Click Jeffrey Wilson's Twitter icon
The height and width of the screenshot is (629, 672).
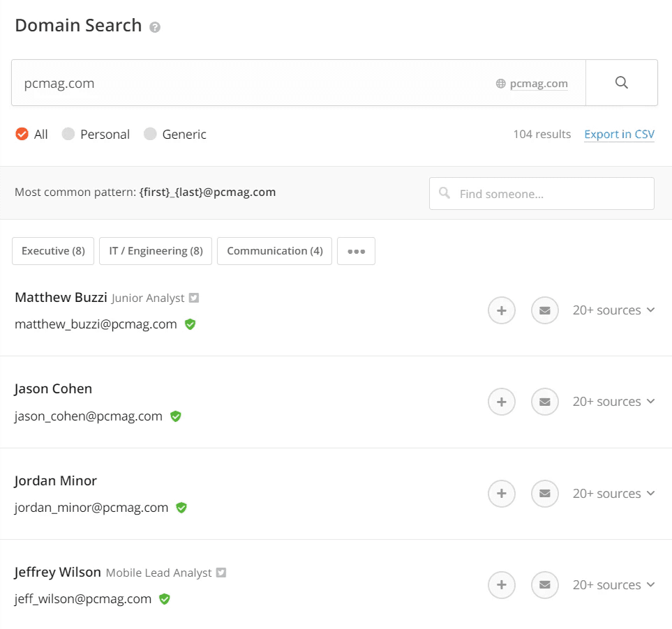point(221,572)
